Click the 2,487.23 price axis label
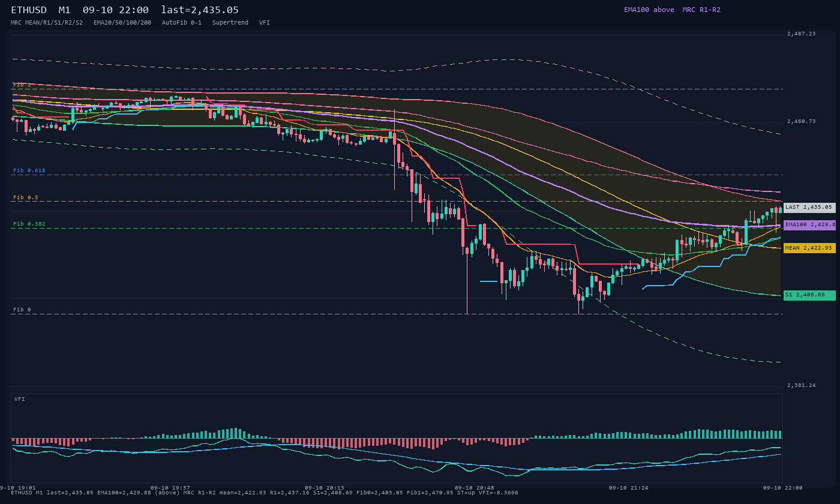This screenshot has height=504, width=840. tap(802, 34)
